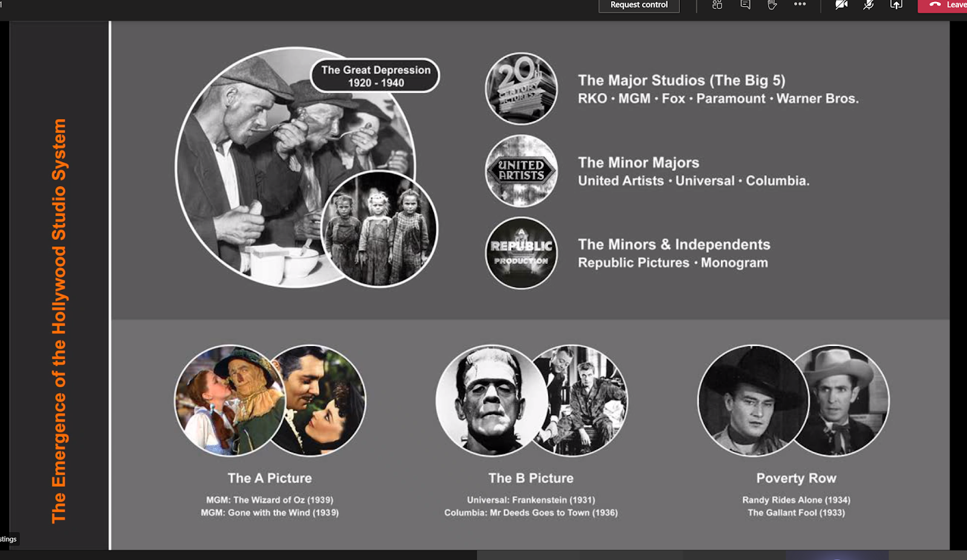Click Randy Rides Alone (1934) text
The width and height of the screenshot is (967, 560).
796,500
